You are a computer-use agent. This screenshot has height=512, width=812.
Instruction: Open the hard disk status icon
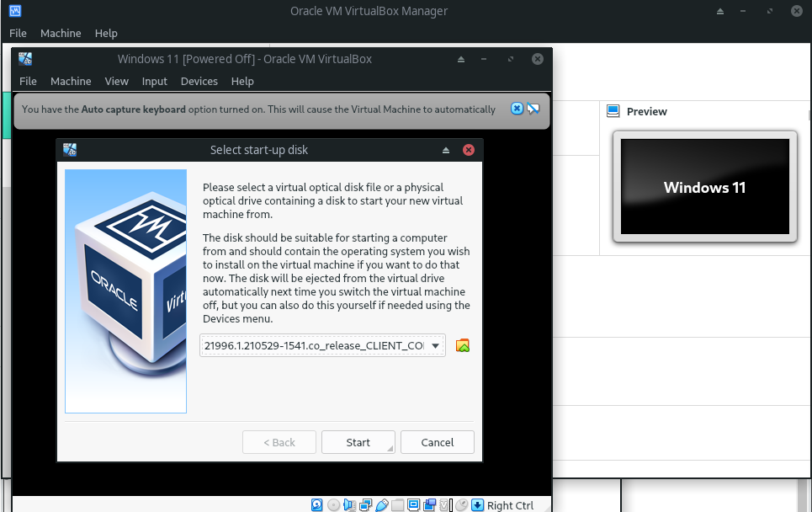click(317, 504)
